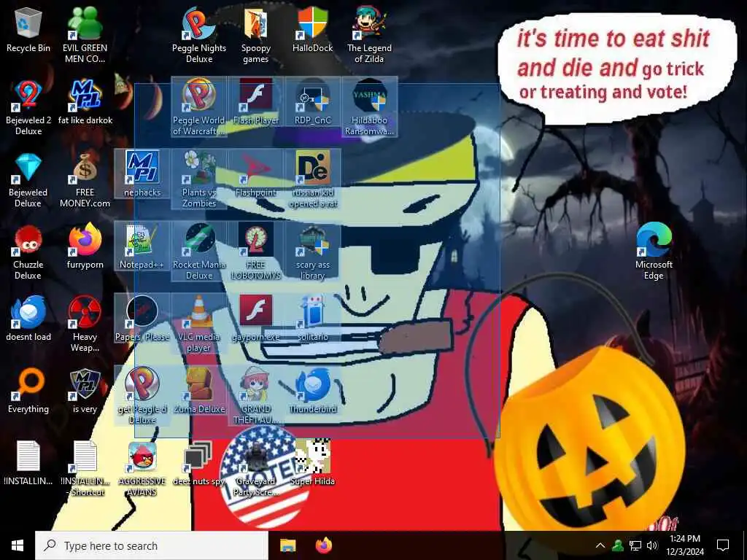747x560 pixels.
Task: Select the scary ass library icon
Action: coord(312,252)
